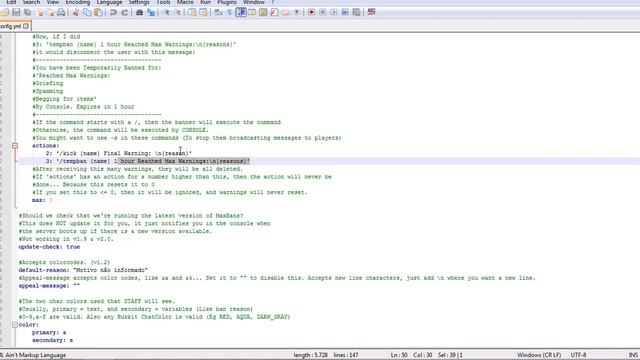
Task: Click the line 'update-check: true'
Action: (49, 247)
